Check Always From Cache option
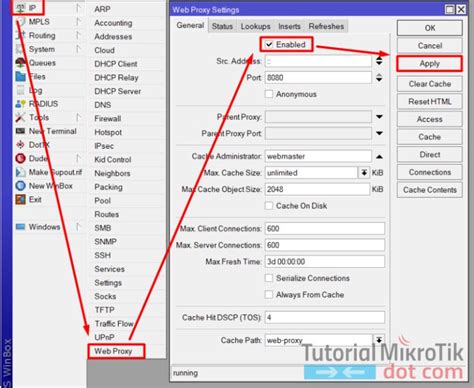 pyautogui.click(x=269, y=295)
